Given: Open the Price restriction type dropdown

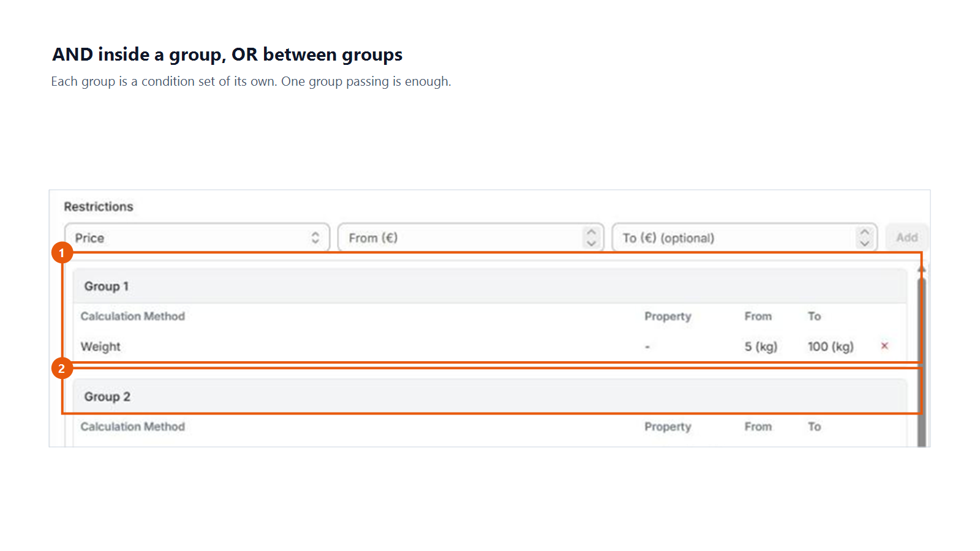Looking at the screenshot, I should [x=197, y=238].
